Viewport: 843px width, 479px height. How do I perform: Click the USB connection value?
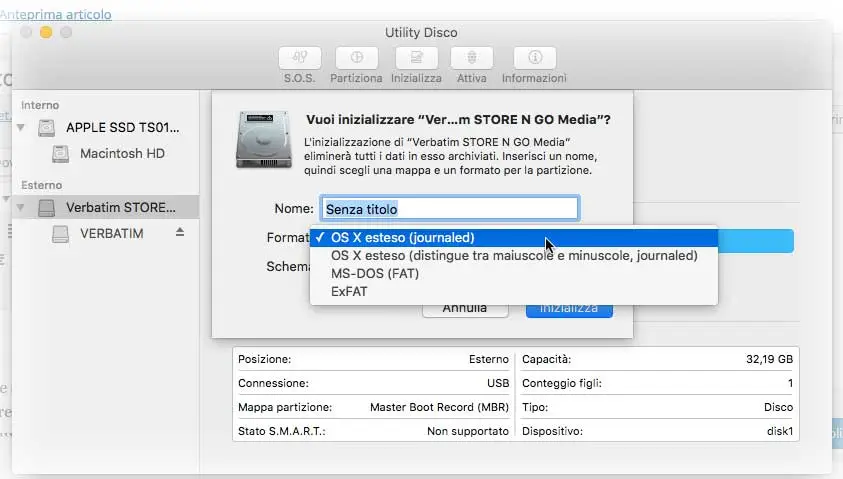[x=498, y=383]
